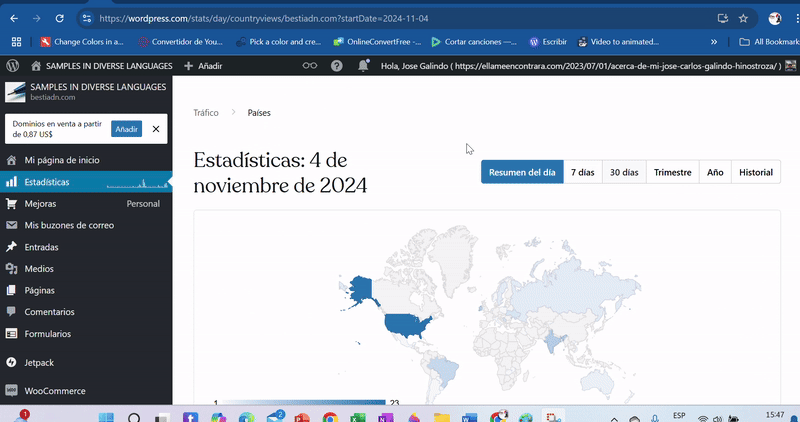Click the WooCommerce icon in sidebar
The width and height of the screenshot is (800, 422).
(x=12, y=391)
